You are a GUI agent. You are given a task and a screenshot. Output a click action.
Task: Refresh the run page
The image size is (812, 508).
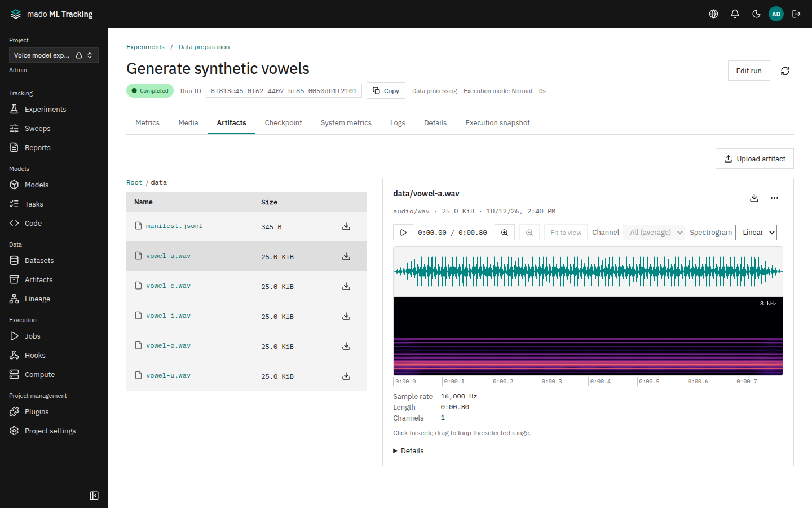(785, 71)
